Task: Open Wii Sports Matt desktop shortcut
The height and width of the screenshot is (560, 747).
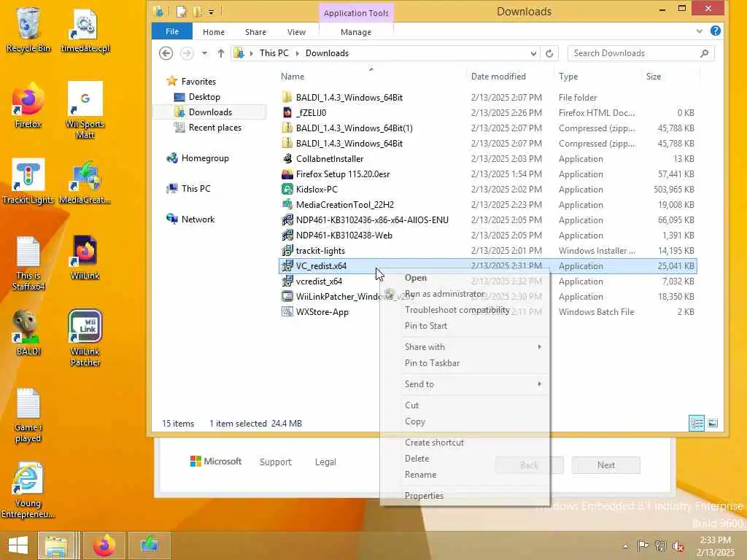Action: (x=85, y=111)
